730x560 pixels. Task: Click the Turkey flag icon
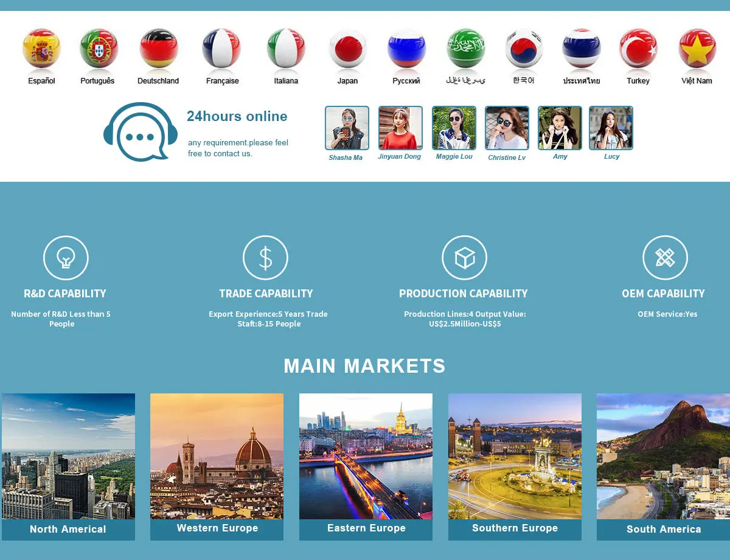[x=638, y=48]
